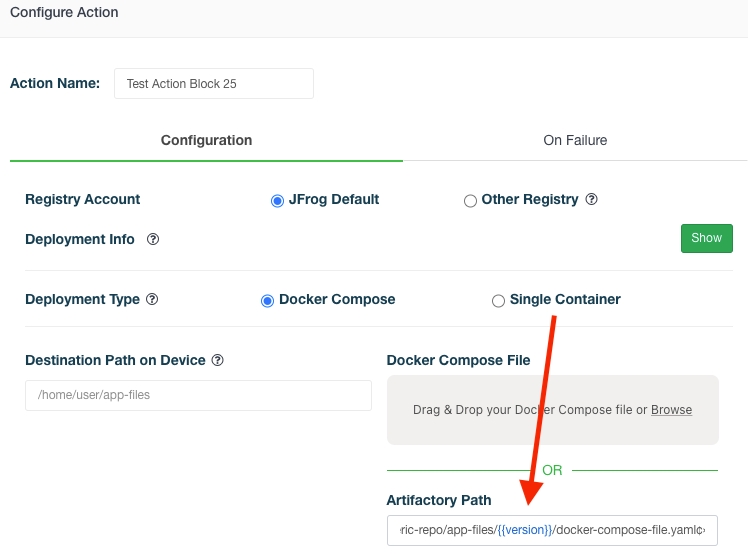
Task: Select the JFrog Default registry option
Action: click(x=277, y=201)
